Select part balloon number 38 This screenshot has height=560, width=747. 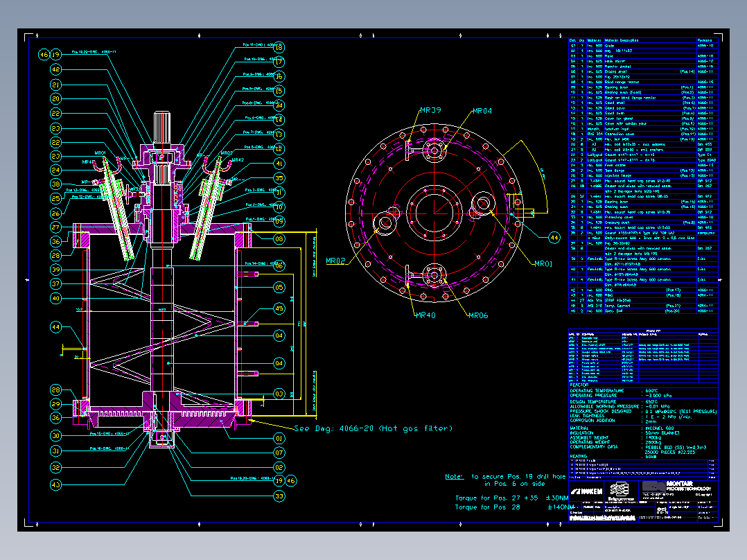(55, 184)
